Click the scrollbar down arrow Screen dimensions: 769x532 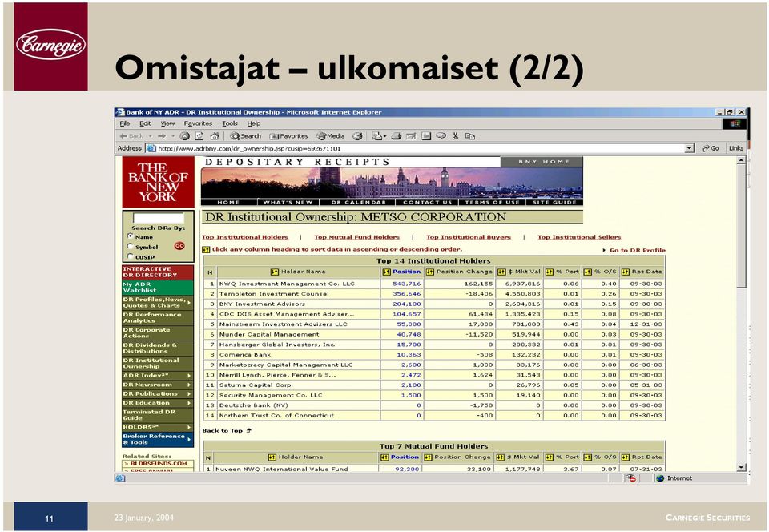pyautogui.click(x=741, y=468)
